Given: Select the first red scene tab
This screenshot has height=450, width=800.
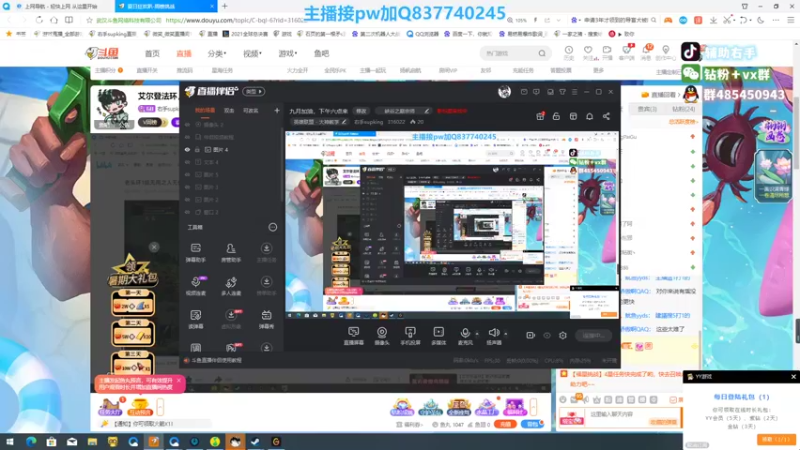Looking at the screenshot, I should pos(205,110).
